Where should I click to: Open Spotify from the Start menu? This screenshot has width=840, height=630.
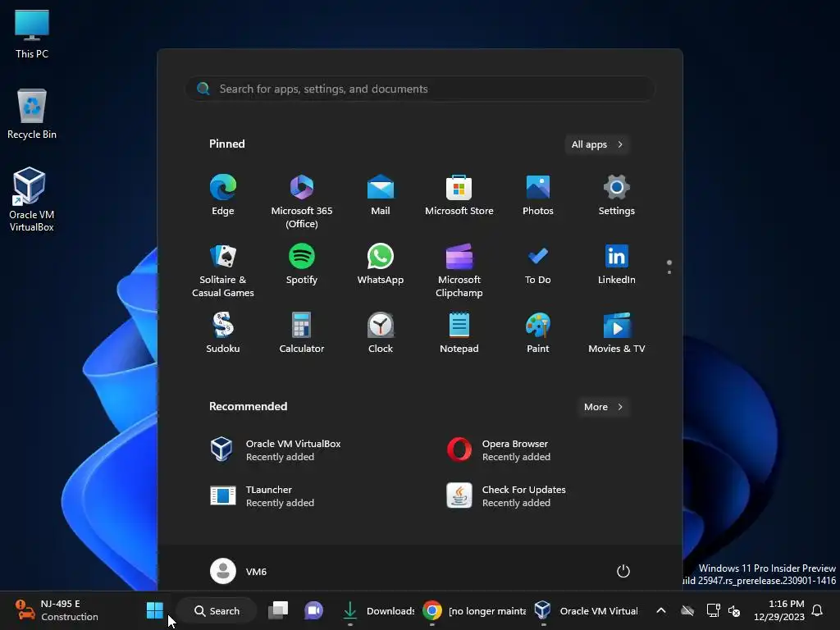[x=302, y=264]
